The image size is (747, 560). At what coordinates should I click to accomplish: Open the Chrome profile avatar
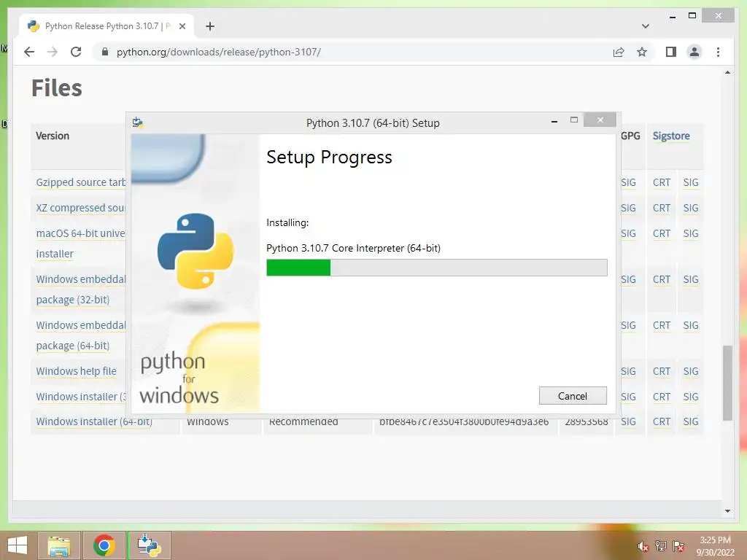tap(694, 52)
